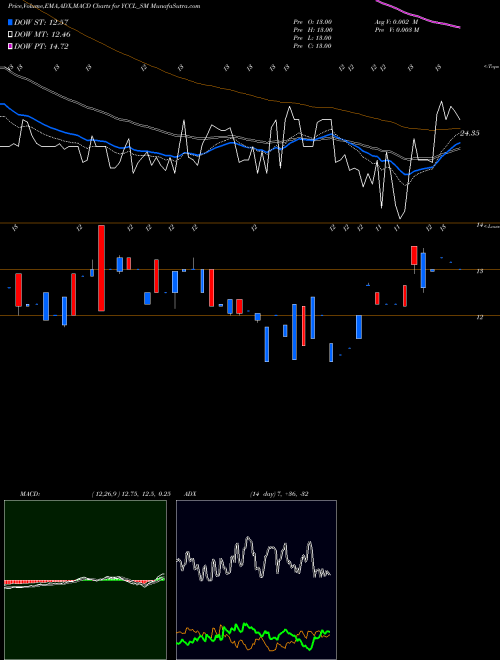500x660 pixels.
Task: Open the ADX indicator chart panel
Action: 256,580
